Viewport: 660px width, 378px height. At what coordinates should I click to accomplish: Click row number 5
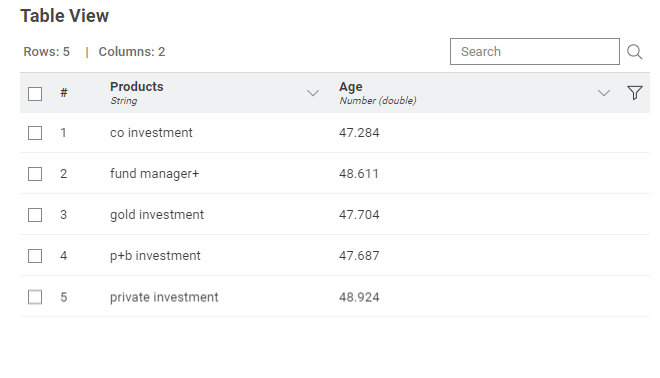[x=64, y=297]
